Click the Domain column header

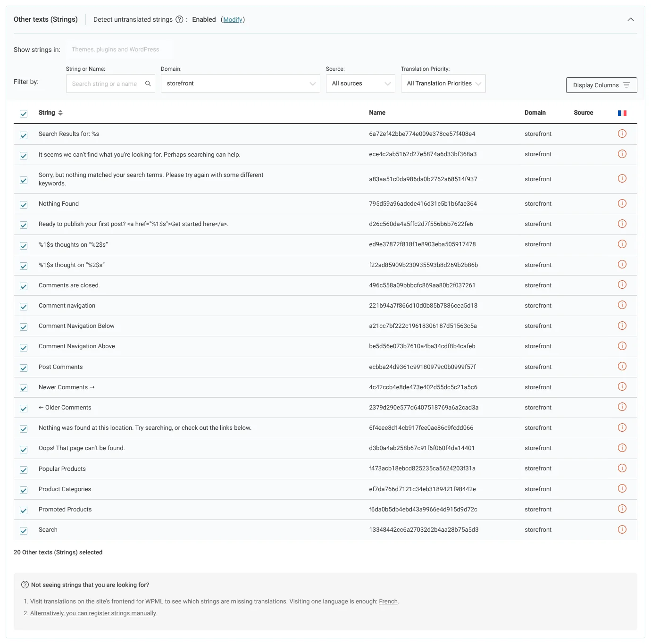tap(535, 113)
